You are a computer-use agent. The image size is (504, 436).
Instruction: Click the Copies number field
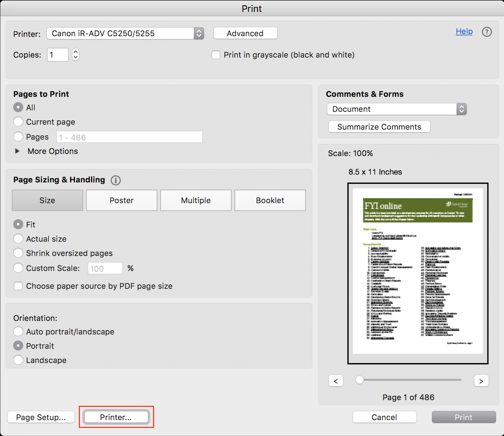tap(58, 55)
